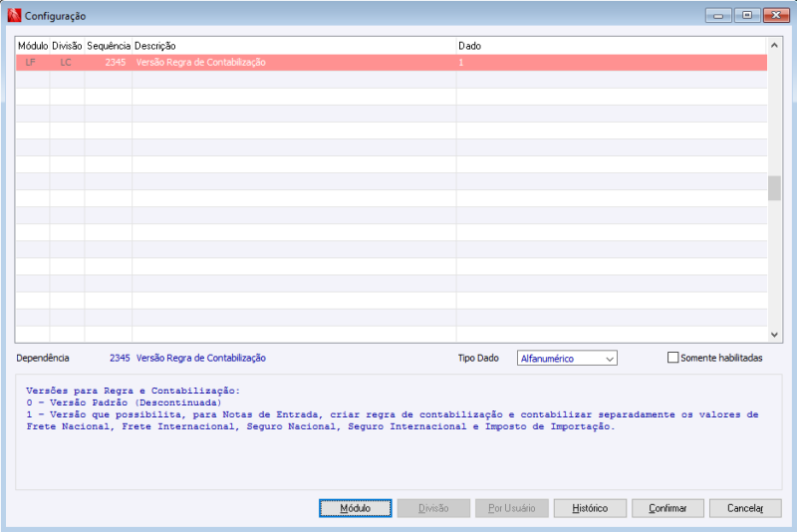Click the Sequência column header
Screen dimensions: 797x532
109,46
